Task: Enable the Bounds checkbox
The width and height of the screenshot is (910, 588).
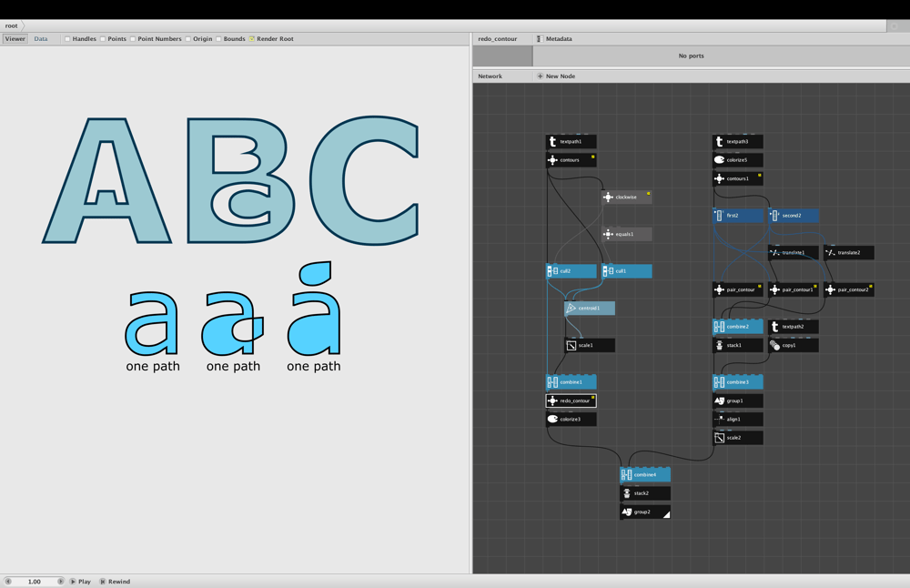Action: click(218, 39)
